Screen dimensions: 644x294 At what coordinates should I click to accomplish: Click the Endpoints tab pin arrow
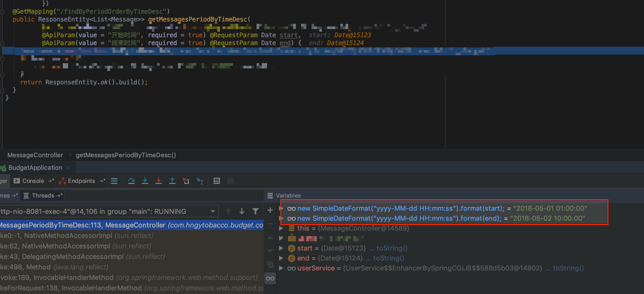pyautogui.click(x=102, y=181)
